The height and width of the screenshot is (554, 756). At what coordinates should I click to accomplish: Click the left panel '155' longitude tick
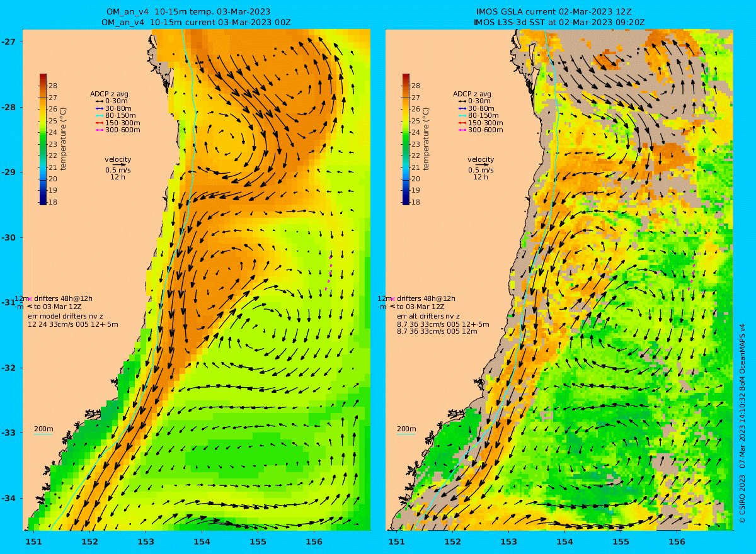click(x=258, y=541)
